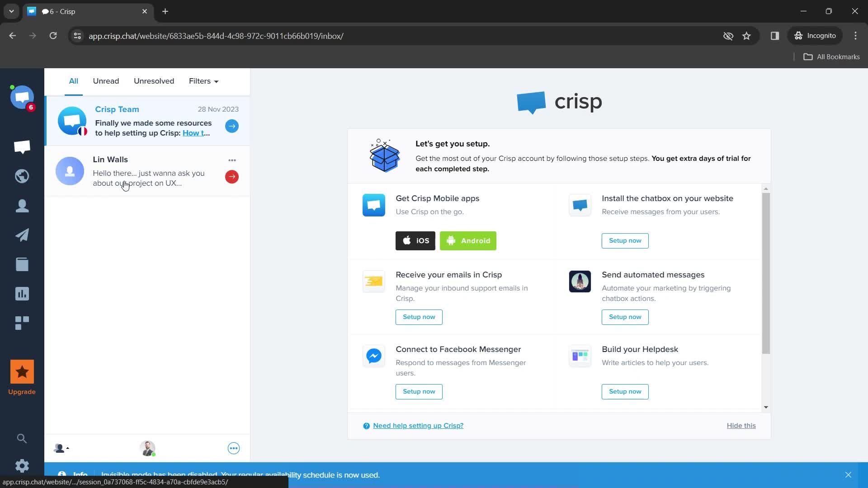Click the Saved Replies sidebar icon
The image size is (868, 488).
(x=22, y=264)
